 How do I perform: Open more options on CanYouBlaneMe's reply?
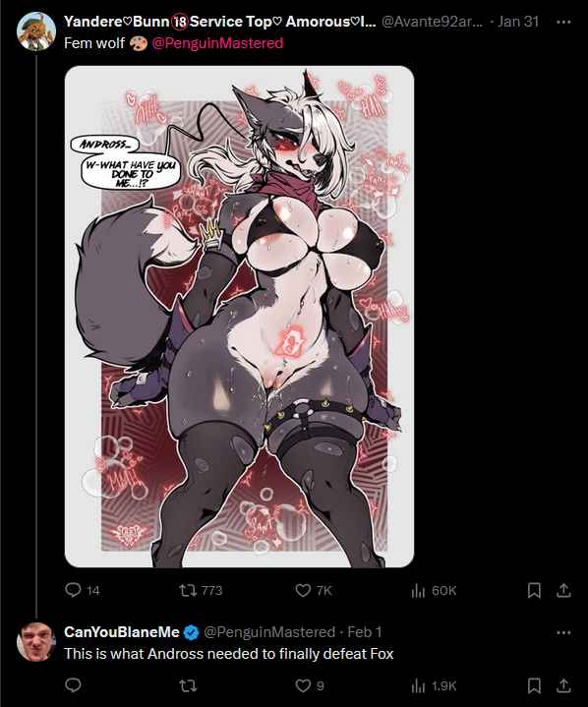[563, 632]
